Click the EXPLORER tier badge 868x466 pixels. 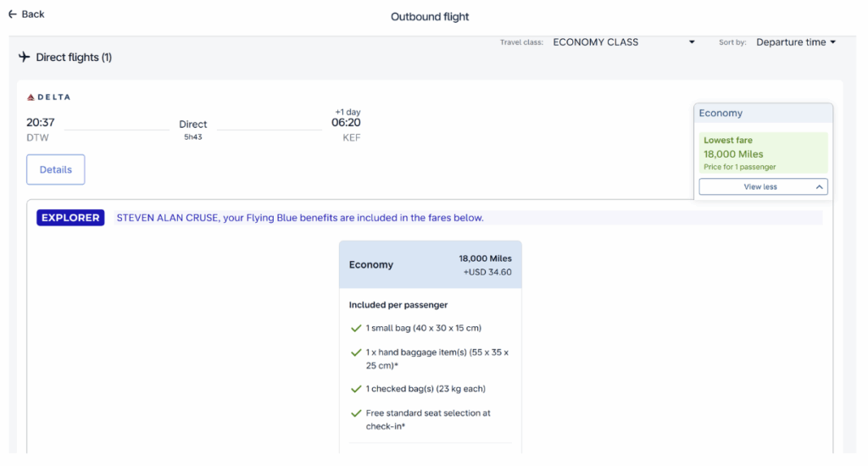70,218
